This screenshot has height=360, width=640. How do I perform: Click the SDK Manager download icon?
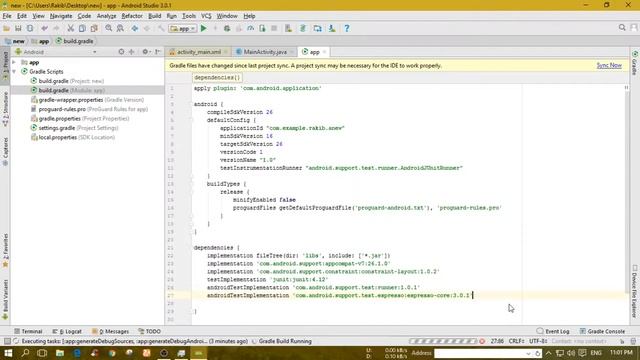click(332, 29)
